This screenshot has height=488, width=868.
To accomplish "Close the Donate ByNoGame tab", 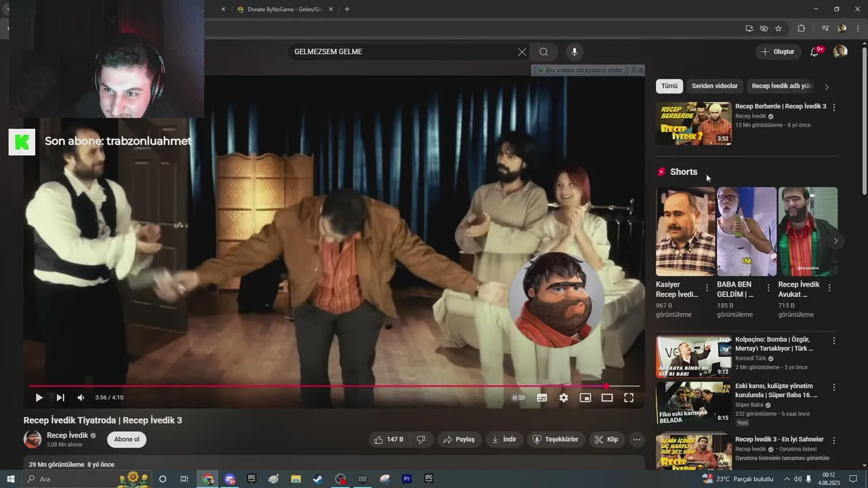I will pyautogui.click(x=330, y=9).
